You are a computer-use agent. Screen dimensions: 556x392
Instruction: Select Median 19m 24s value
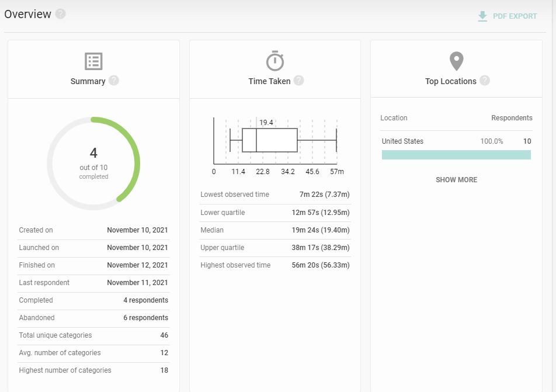click(x=321, y=230)
